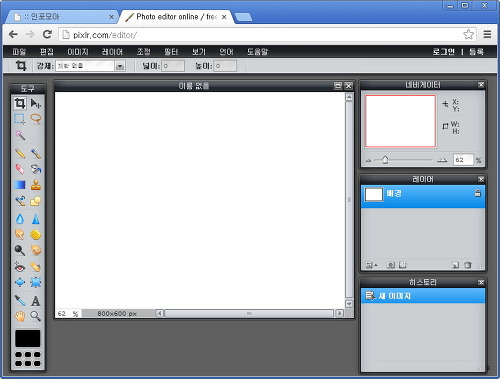Open the 레이어 menu

(112, 52)
